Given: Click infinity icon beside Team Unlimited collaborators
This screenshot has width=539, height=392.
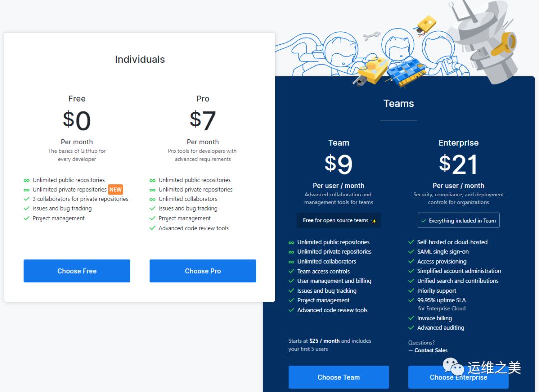Looking at the screenshot, I should click(x=291, y=262).
